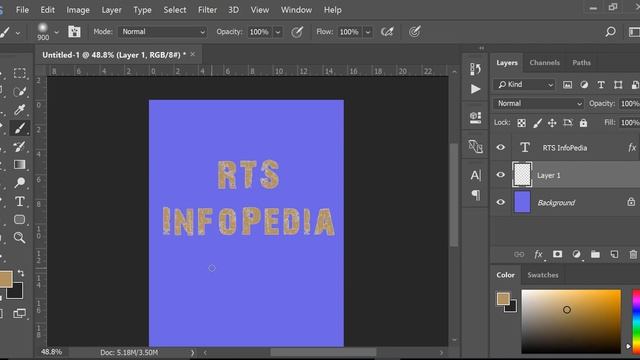Select the History Brush tool

pos(19,146)
